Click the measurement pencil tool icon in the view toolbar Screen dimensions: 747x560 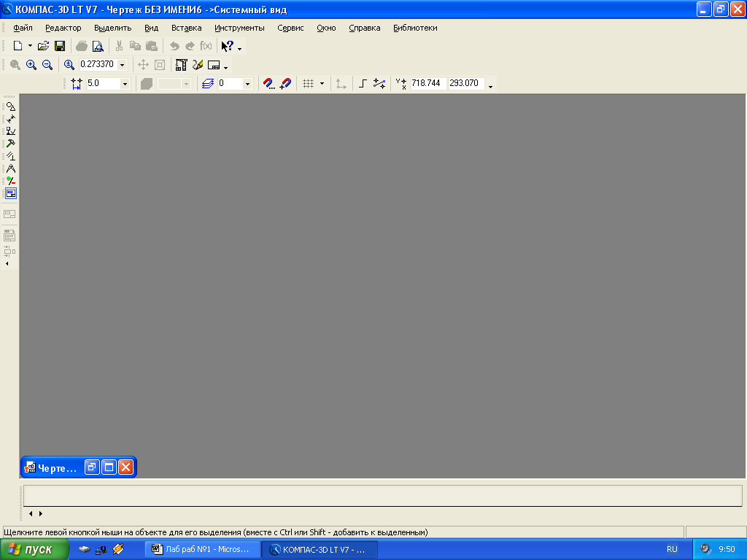coord(198,65)
